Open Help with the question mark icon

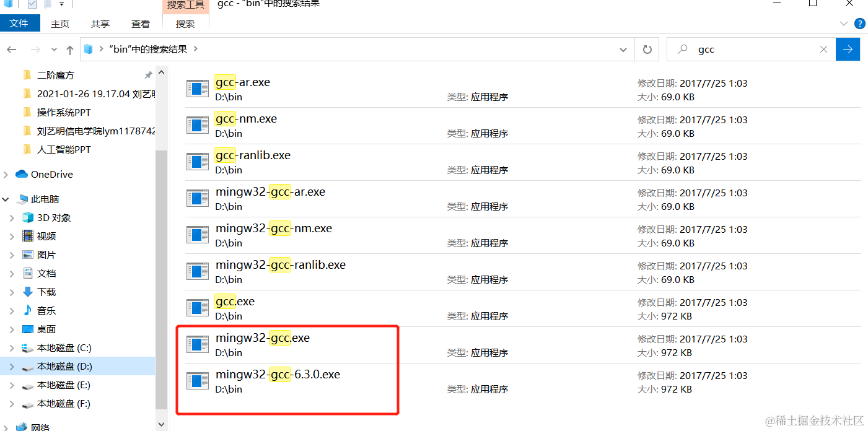[859, 24]
